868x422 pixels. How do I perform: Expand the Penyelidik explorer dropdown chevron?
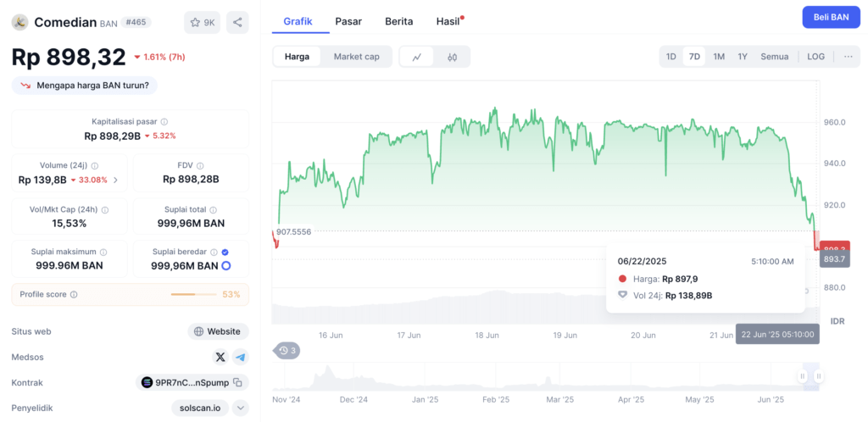pos(240,408)
